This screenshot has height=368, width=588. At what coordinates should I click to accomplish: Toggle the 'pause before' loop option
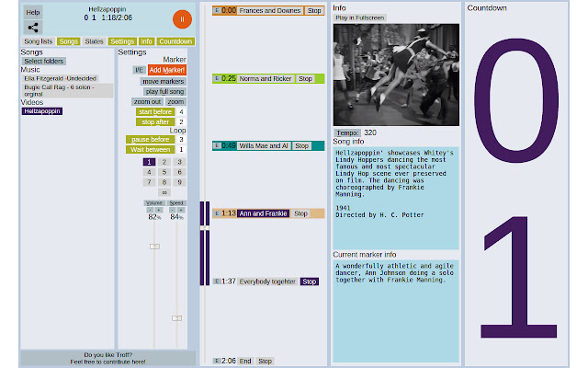coord(151,139)
